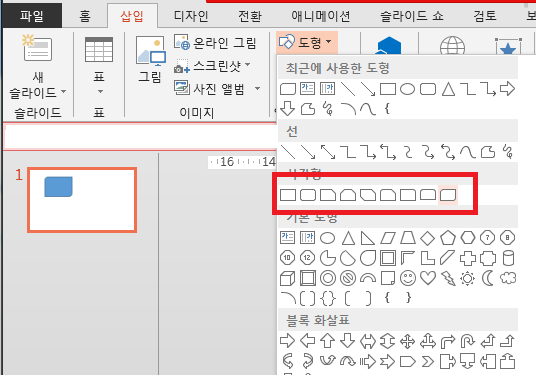Choose rounded rectangle in 사각형 section
Image resolution: width=536 pixels, height=379 pixels.
pos(308,195)
